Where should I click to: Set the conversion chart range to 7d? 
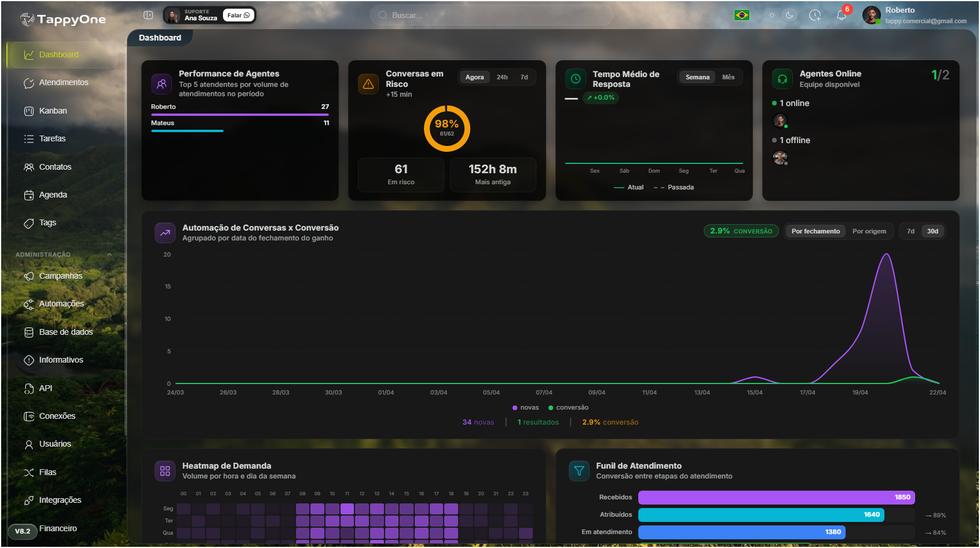tap(910, 231)
